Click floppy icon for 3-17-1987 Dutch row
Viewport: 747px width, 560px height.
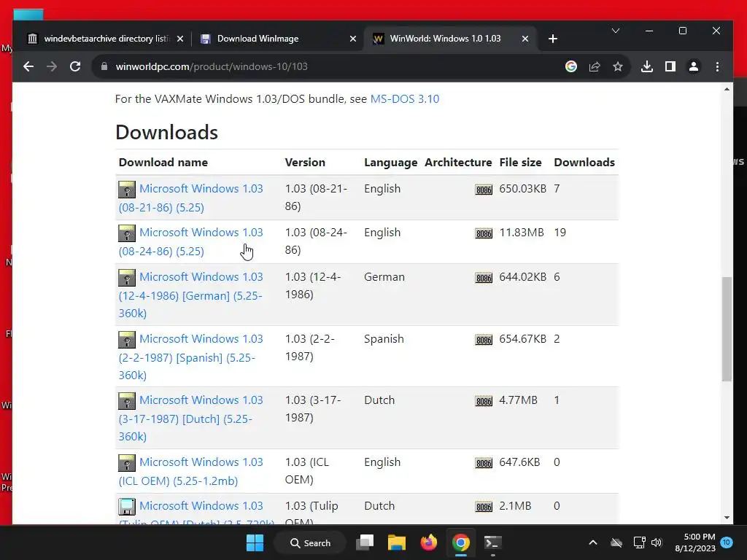point(127,401)
